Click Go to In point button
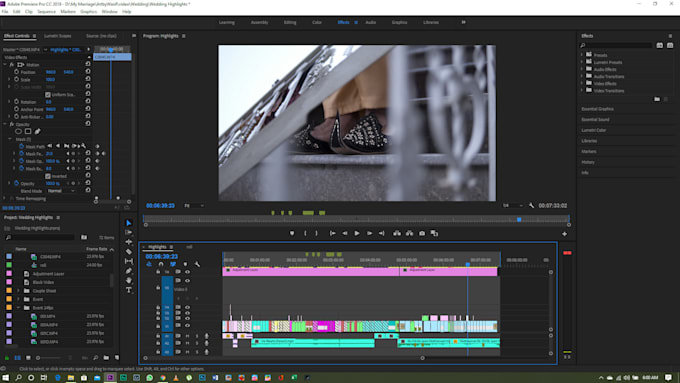Viewport: 680px width, 383px height. click(332, 233)
